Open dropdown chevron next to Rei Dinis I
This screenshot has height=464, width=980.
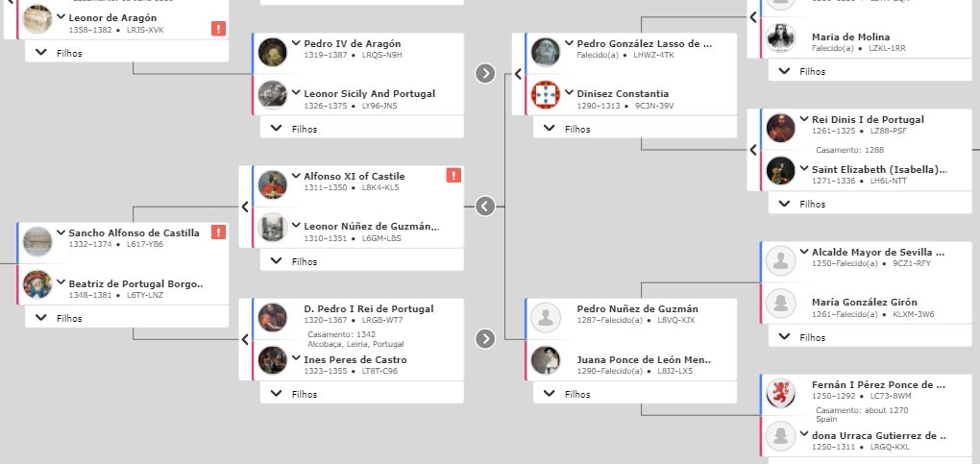[804, 119]
